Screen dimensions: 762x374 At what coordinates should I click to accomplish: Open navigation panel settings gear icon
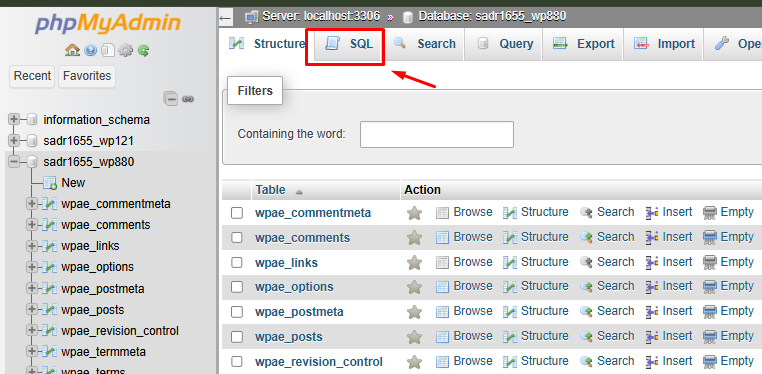(125, 50)
